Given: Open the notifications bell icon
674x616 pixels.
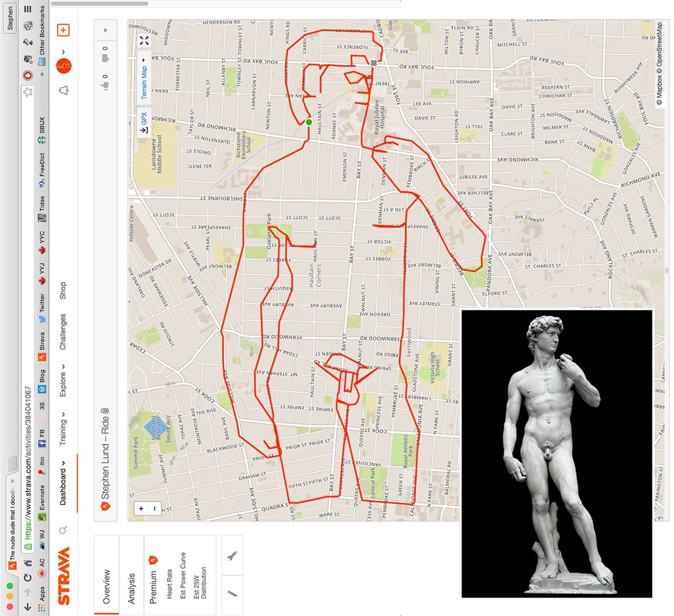Looking at the screenshot, I should coord(64,90).
